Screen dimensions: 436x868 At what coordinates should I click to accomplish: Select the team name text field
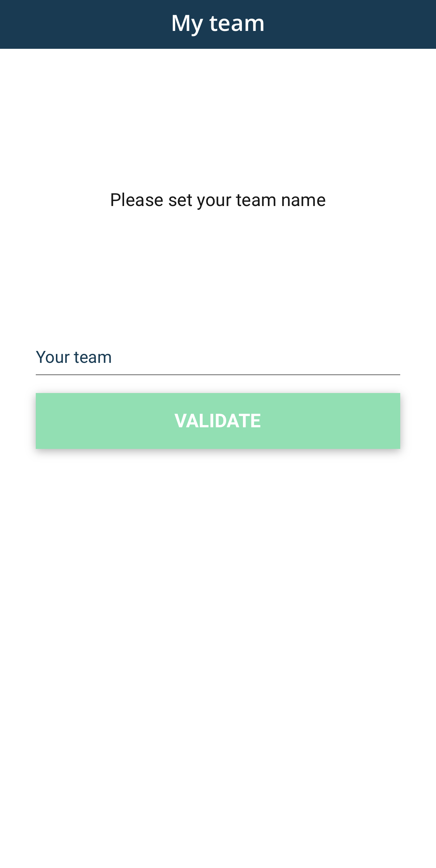click(x=218, y=357)
